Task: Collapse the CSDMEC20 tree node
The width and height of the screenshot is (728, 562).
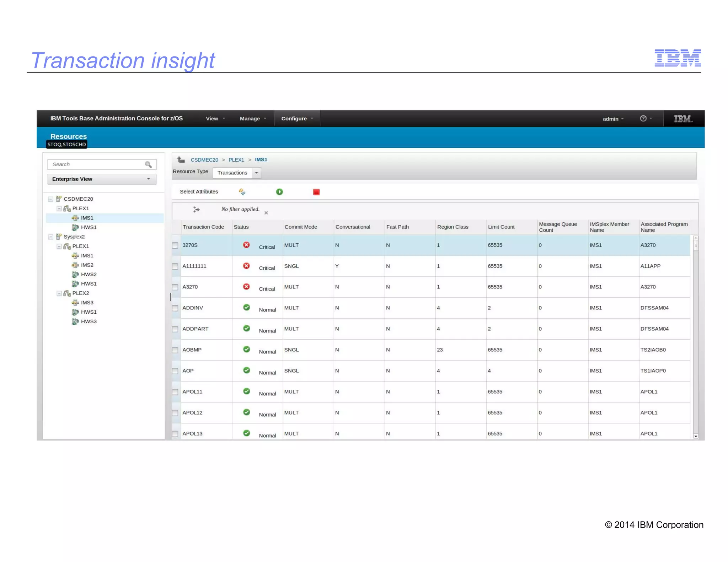Action: (50, 199)
